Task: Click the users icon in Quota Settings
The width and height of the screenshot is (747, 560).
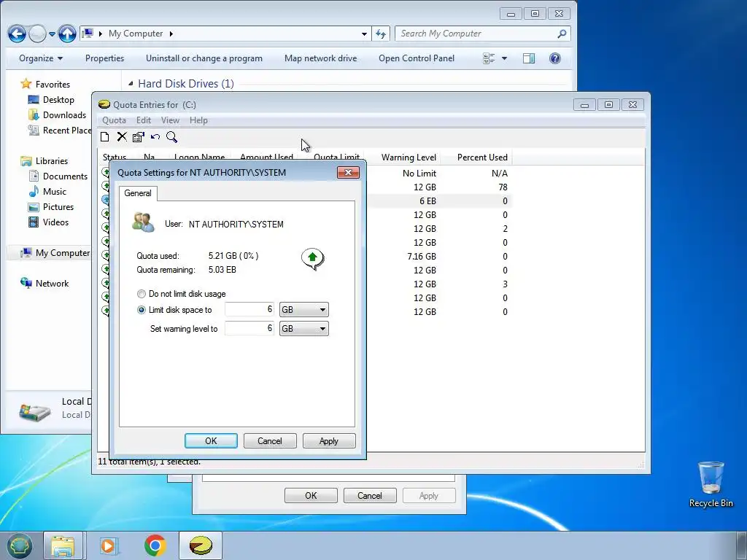Action: click(144, 222)
